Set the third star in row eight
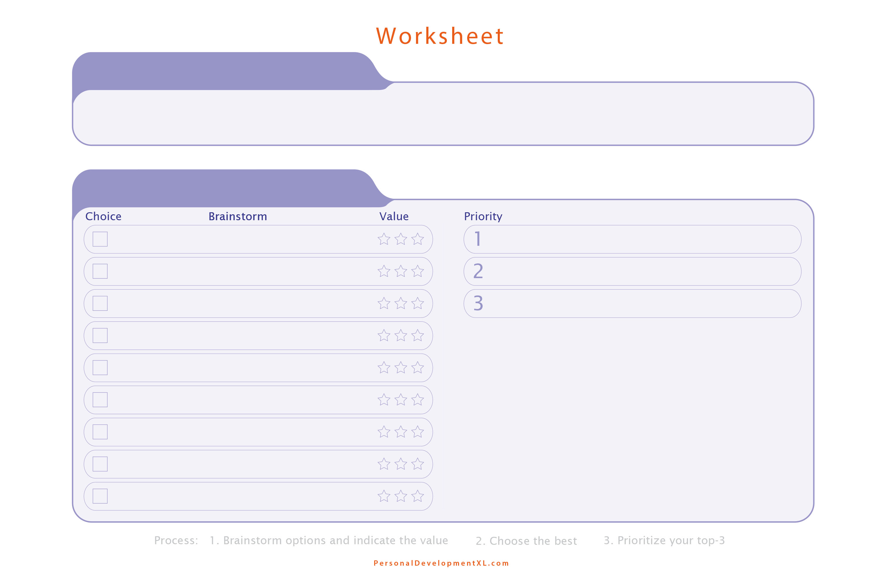Image resolution: width=882 pixels, height=588 pixels. [417, 464]
